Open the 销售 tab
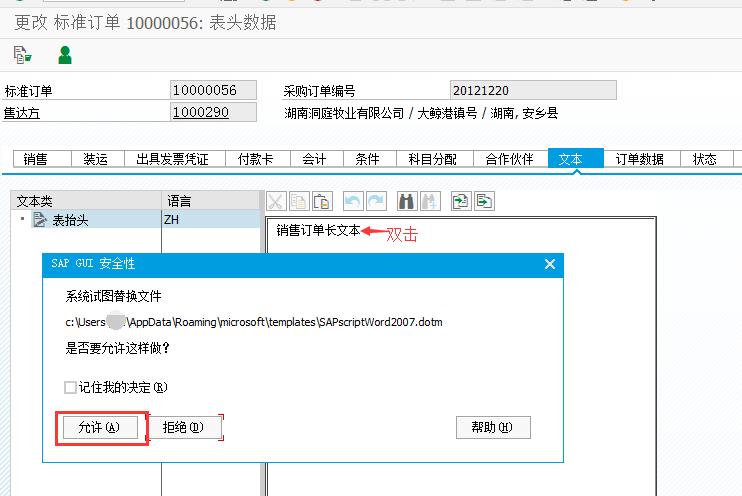The image size is (742, 496). [x=42, y=159]
